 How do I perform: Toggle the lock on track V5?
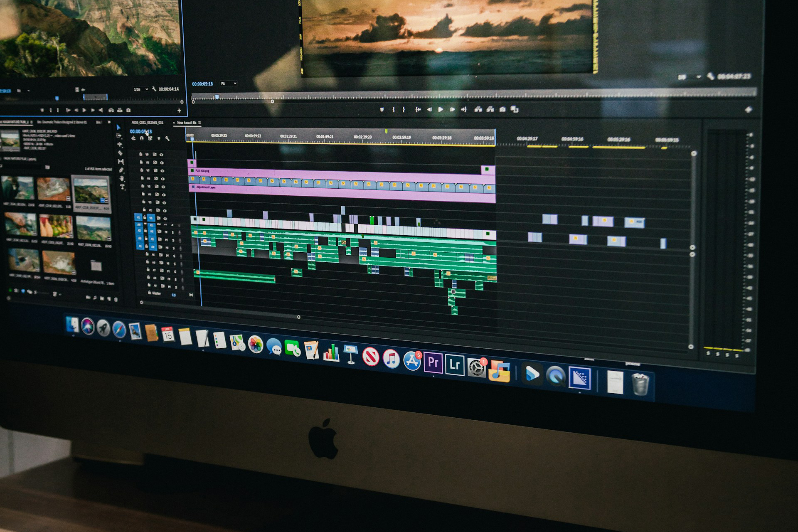coord(143,186)
